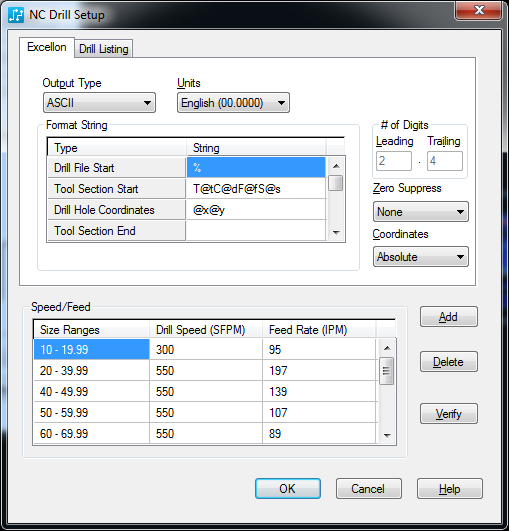Open the Coordinates Absolute dropdown
The height and width of the screenshot is (531, 509).
click(x=421, y=257)
